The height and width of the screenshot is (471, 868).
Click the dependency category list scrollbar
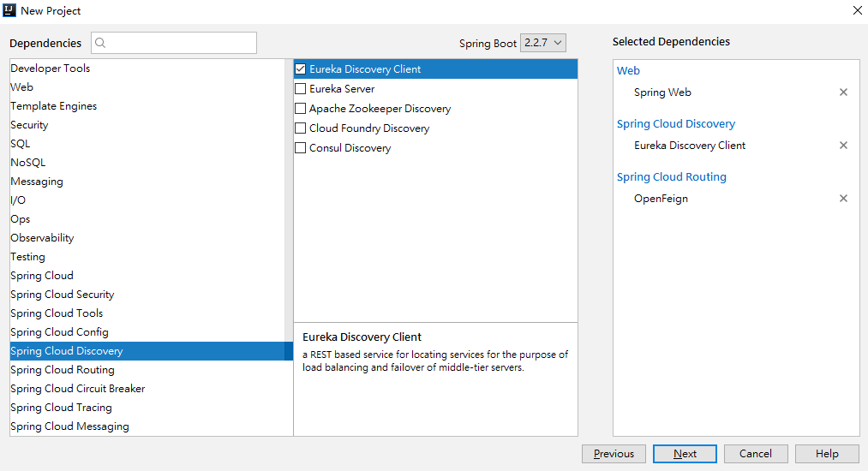click(289, 197)
